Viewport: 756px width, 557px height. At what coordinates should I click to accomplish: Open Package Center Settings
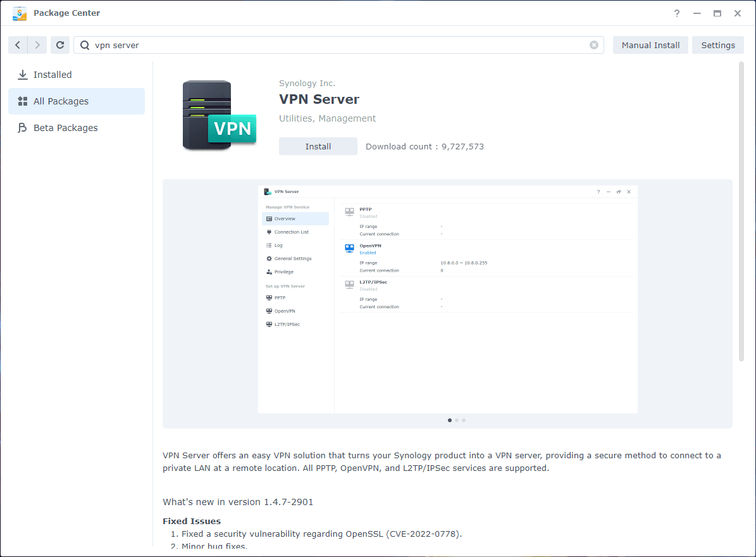tap(718, 45)
